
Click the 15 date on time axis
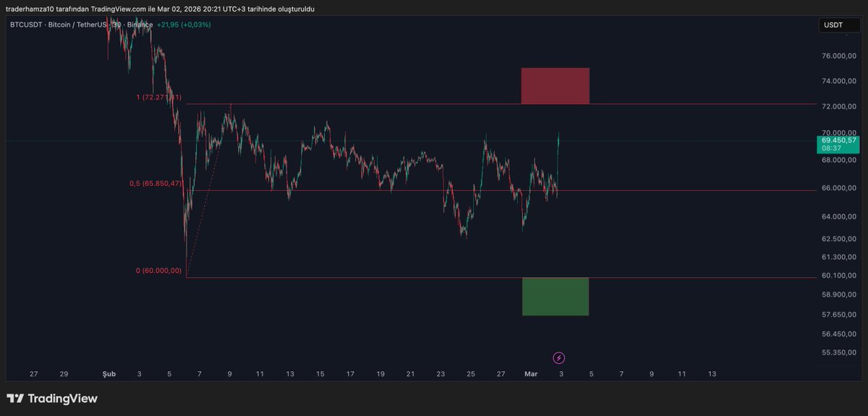click(320, 374)
